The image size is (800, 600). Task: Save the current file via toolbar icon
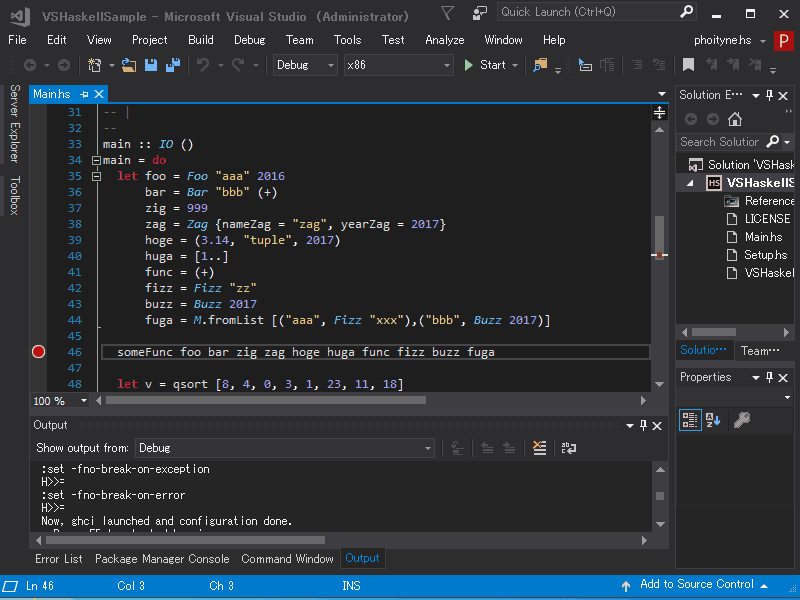tap(151, 65)
